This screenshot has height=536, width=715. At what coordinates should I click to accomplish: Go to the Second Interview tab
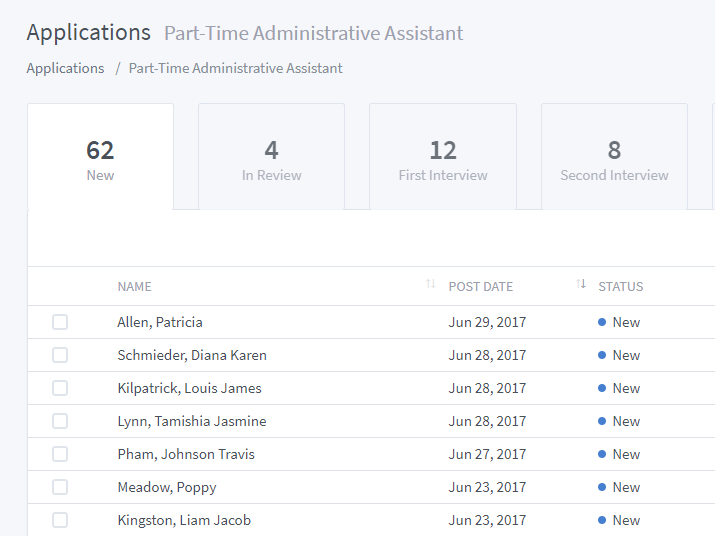[614, 158]
